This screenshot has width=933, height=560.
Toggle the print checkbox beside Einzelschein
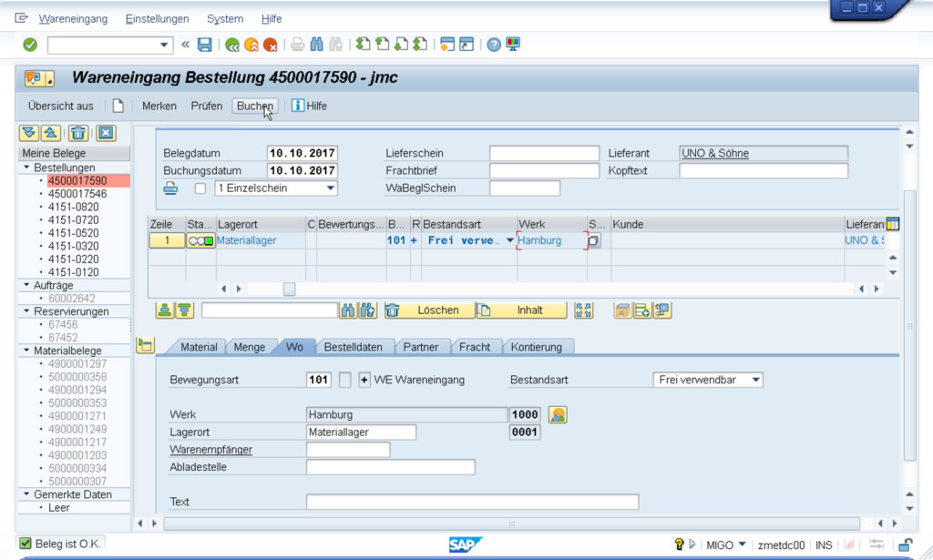200,188
